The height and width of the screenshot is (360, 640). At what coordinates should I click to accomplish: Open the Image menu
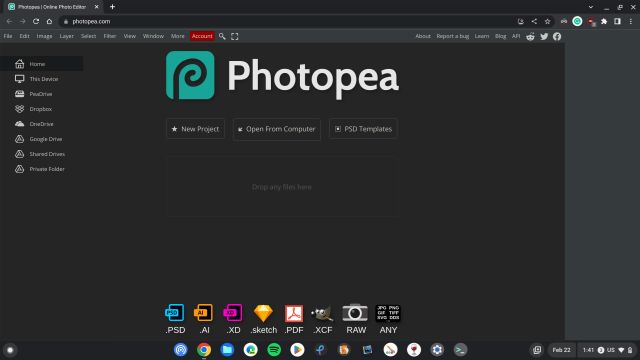[x=44, y=36]
